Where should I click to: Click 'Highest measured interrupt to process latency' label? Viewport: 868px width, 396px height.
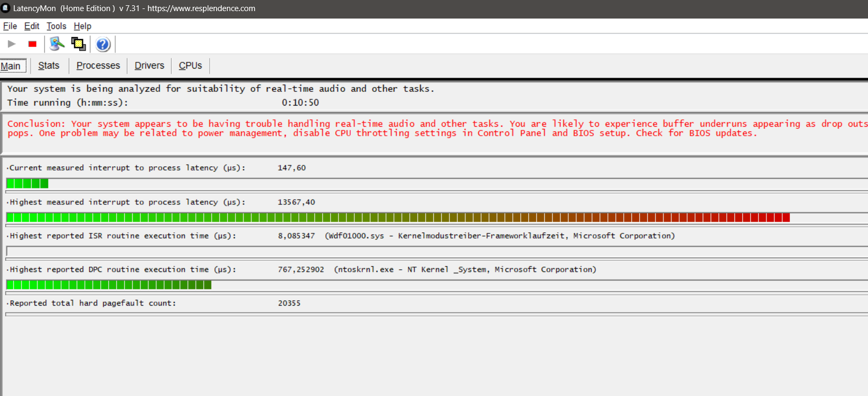[127, 202]
